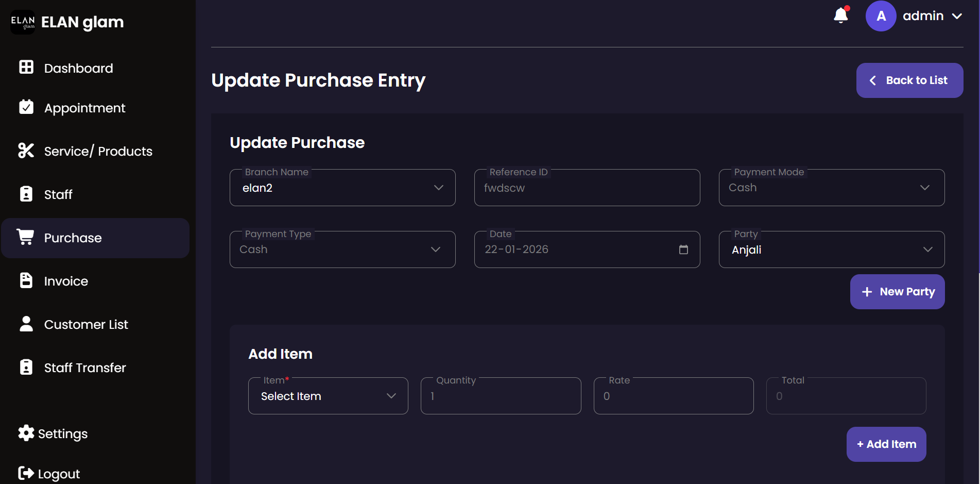Open the admin user menu chevron
Viewport: 980px width, 484px height.
click(x=957, y=16)
